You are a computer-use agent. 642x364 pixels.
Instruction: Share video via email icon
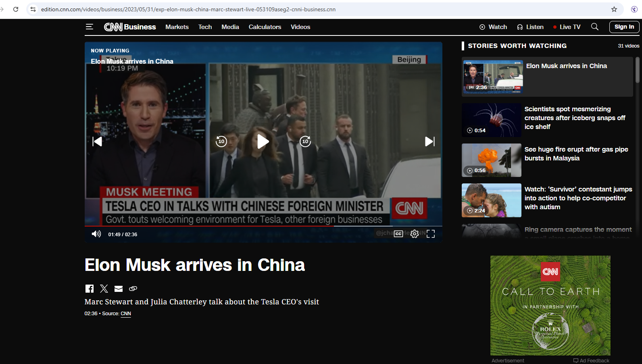[119, 289]
